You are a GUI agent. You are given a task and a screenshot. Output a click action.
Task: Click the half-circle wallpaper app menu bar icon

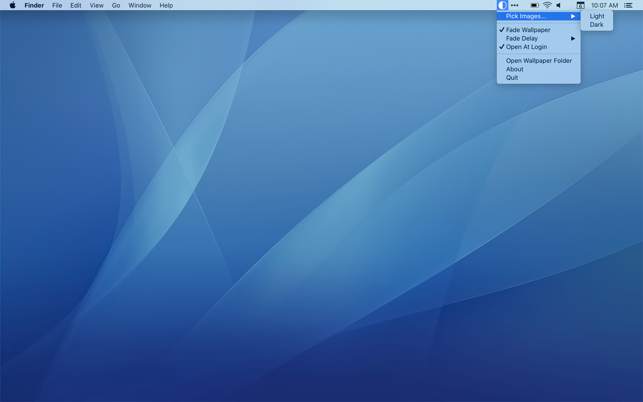pyautogui.click(x=502, y=5)
